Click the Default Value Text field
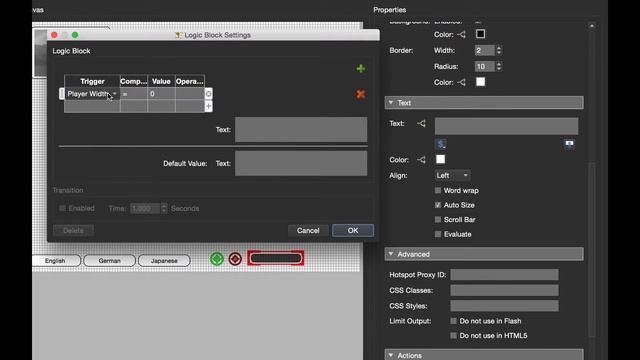Image resolution: width=640 pixels, height=360 pixels. pyautogui.click(x=301, y=163)
